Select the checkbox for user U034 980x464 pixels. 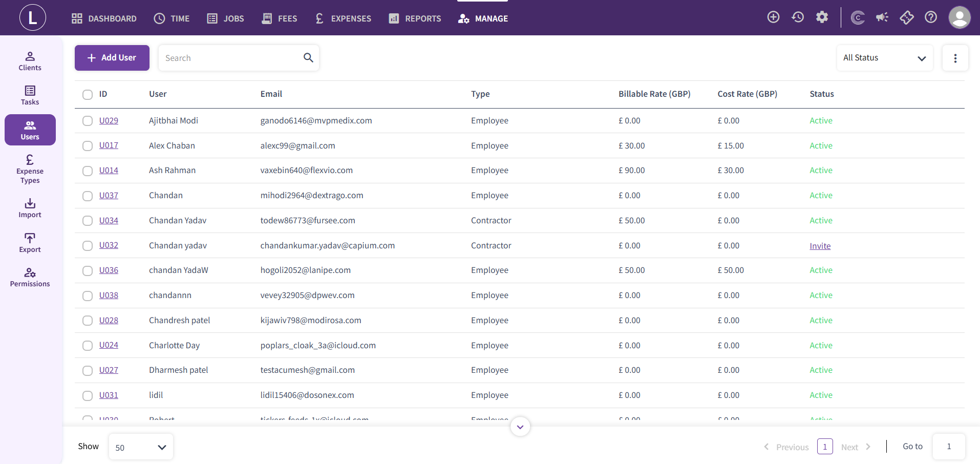click(x=88, y=221)
